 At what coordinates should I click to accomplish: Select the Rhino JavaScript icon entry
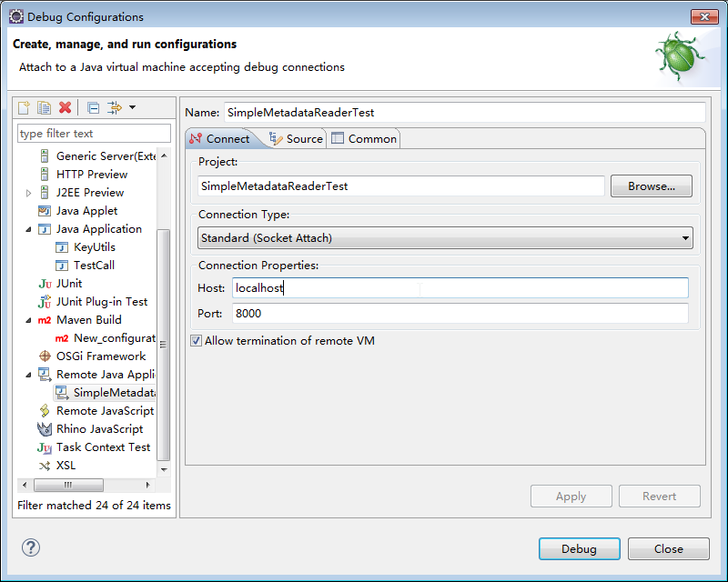[x=45, y=429]
